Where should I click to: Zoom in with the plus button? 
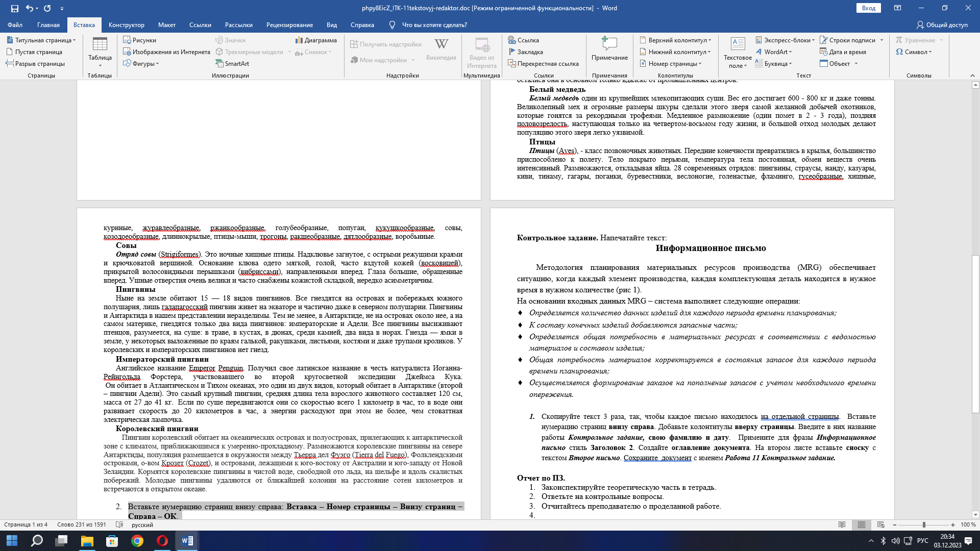953,524
